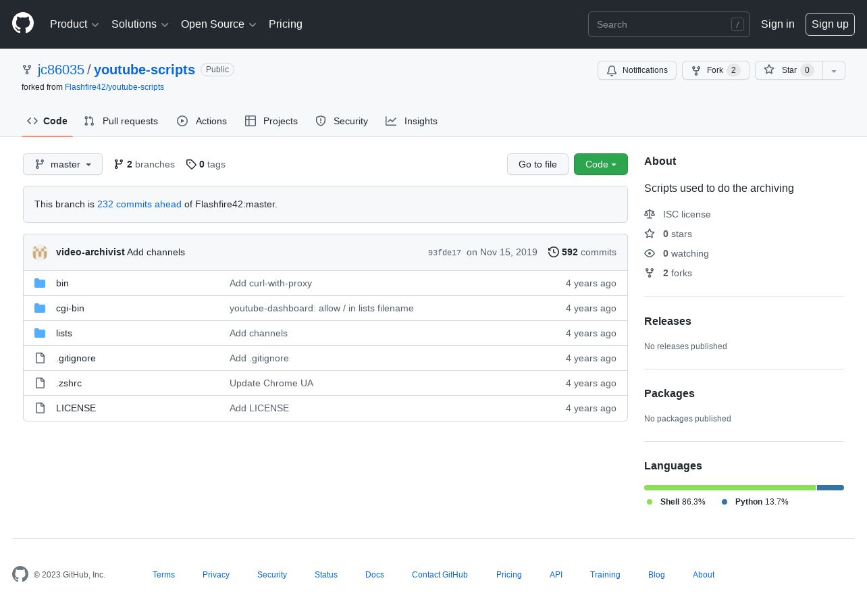867x616 pixels.
Task: Open the LICENSE file
Action: [76, 408]
